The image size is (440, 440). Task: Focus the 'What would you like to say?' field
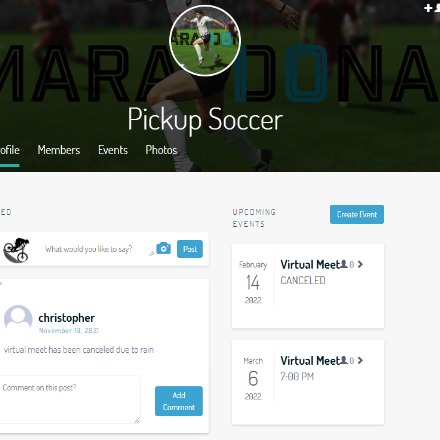point(97,249)
